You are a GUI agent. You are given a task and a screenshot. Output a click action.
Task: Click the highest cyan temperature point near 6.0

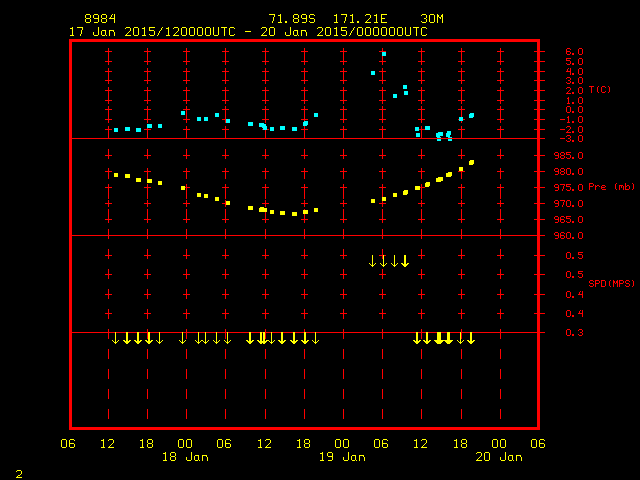click(x=384, y=54)
